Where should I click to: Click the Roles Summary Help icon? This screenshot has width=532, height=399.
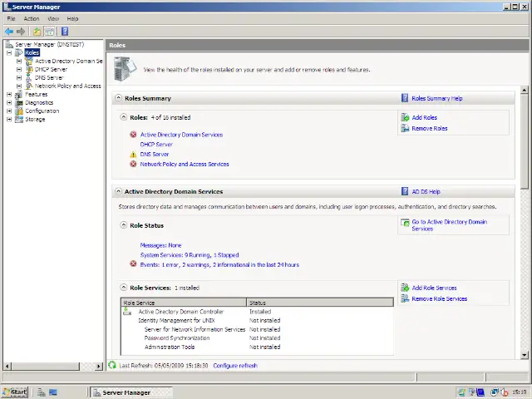click(405, 98)
